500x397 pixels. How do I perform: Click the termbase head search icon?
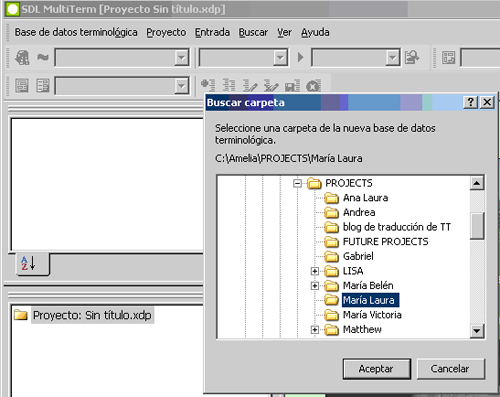coord(22,57)
